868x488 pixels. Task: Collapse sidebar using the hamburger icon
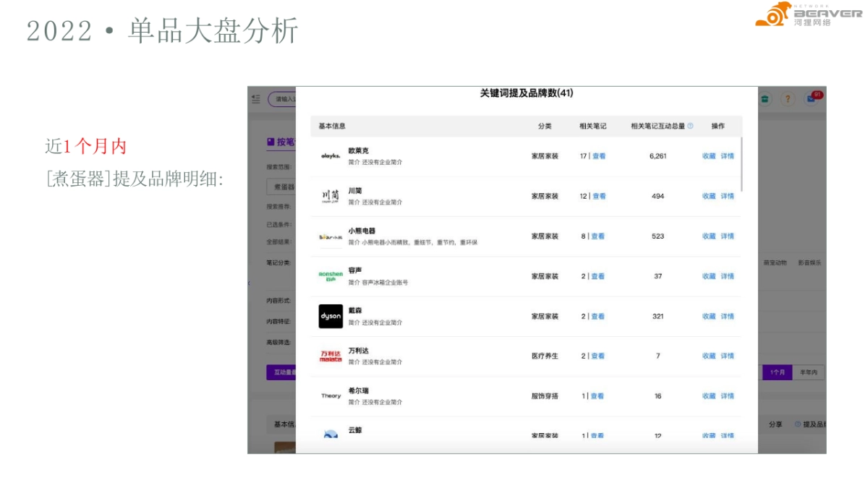(256, 99)
